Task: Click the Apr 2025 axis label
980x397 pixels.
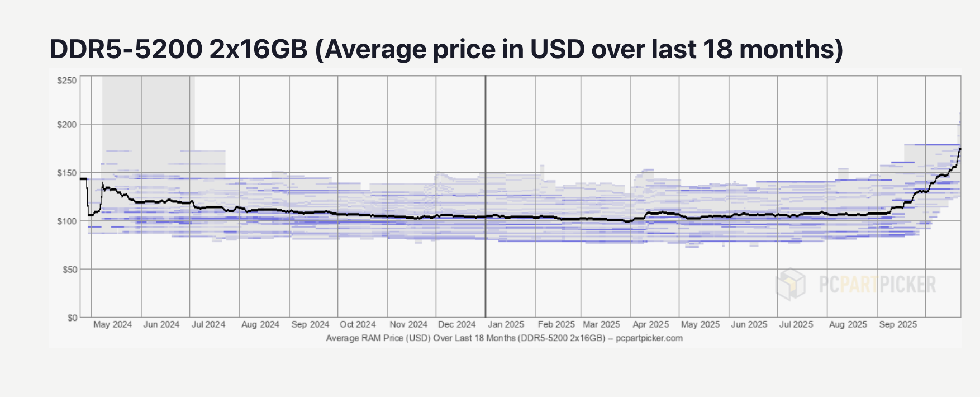Action: pyautogui.click(x=651, y=324)
